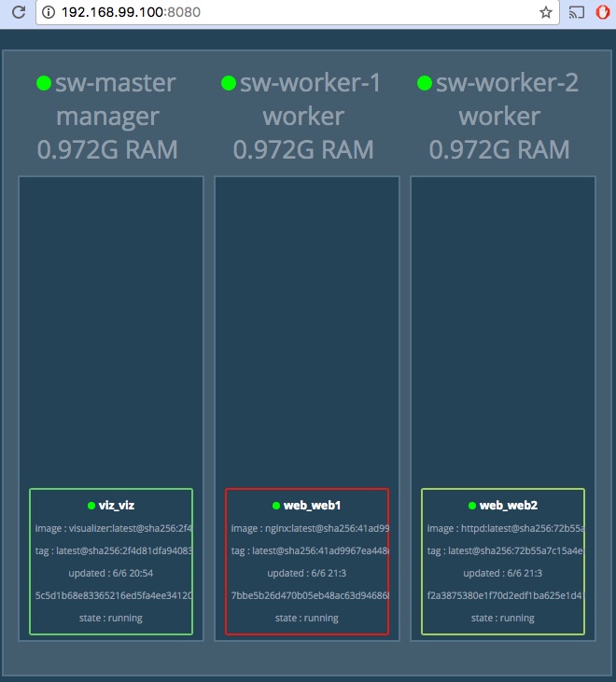This screenshot has height=682, width=616.
Task: Click the viz_viz service name
Action: tap(117, 506)
